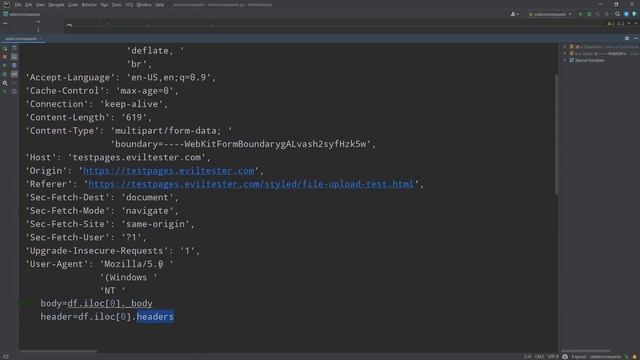Click the 'Host': 'testpages.eviltester.com' line
The image size is (640, 360).
118,158
